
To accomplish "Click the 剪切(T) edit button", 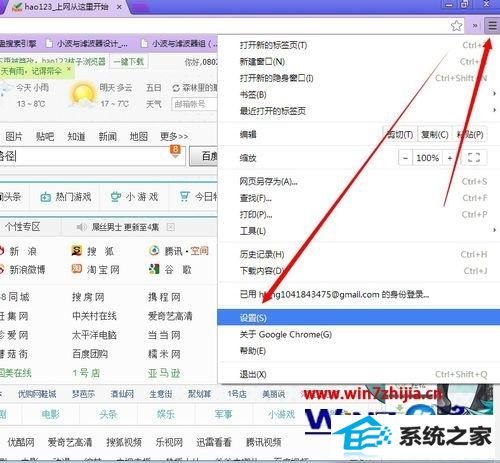I will tap(400, 135).
